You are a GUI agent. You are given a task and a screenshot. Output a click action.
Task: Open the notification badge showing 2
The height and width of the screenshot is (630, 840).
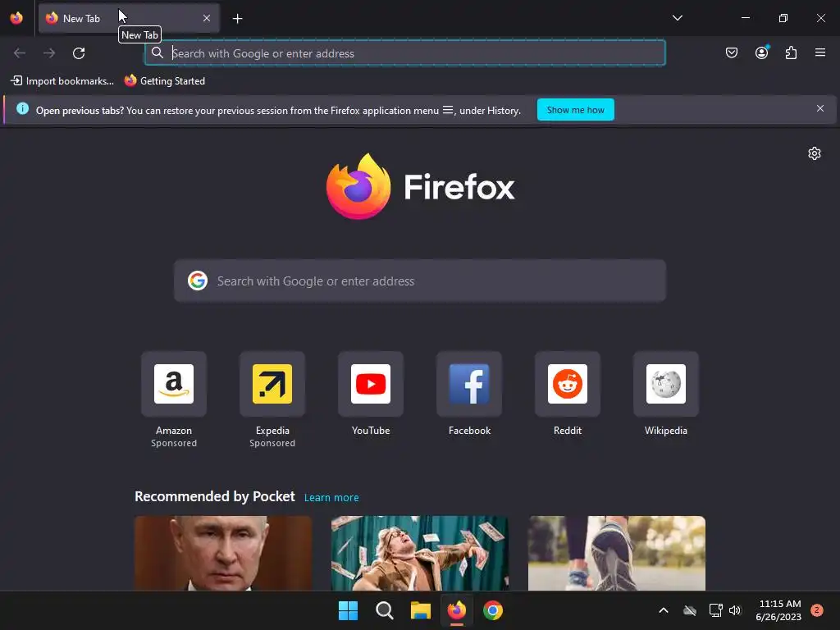point(816,610)
